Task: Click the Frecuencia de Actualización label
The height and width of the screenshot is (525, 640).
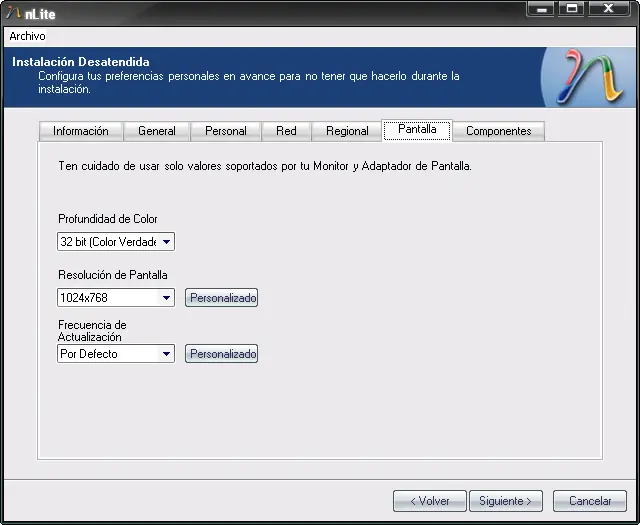Action: pos(92,331)
